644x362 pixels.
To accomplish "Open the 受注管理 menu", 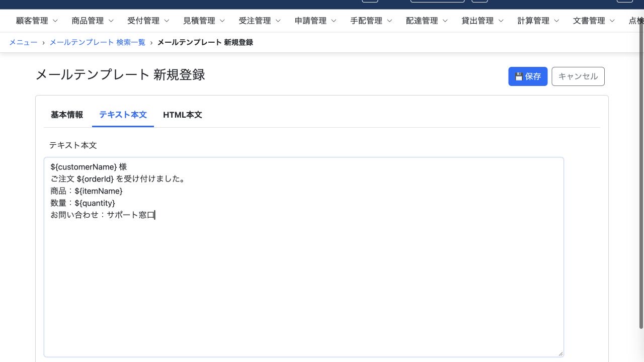I will point(260,21).
